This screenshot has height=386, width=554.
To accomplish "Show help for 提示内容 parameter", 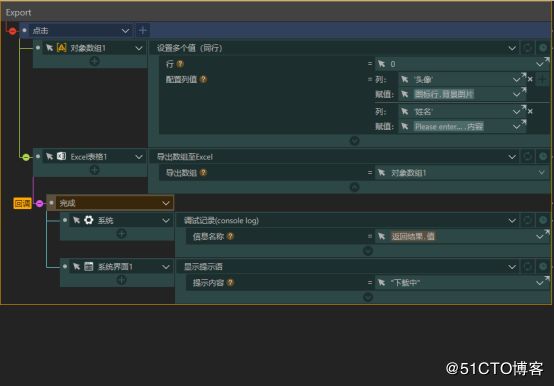I will 230,283.
